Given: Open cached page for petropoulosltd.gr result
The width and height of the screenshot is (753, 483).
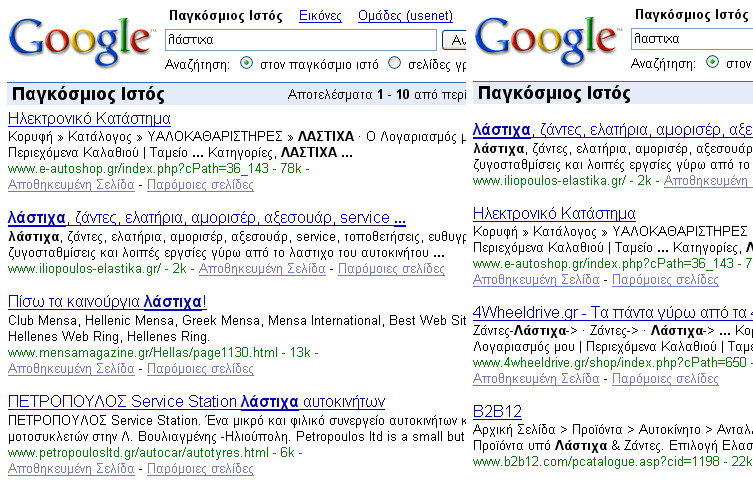Looking at the screenshot, I should 71,469.
